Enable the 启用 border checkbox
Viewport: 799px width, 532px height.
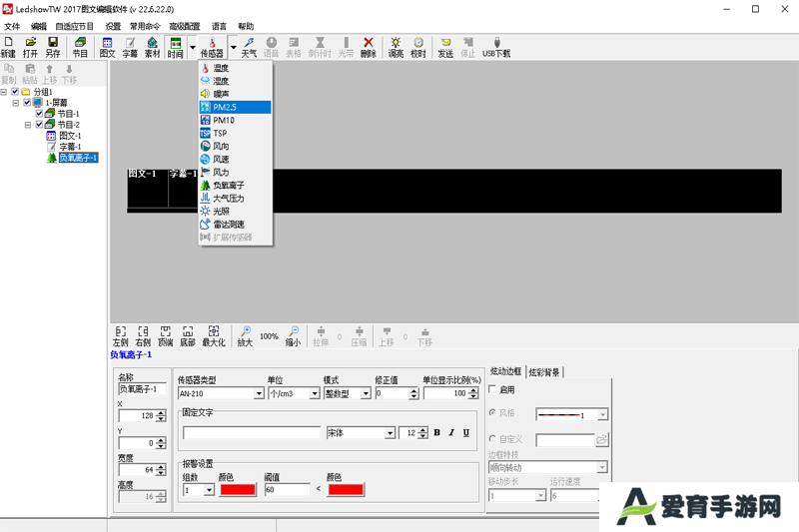[x=492, y=389]
